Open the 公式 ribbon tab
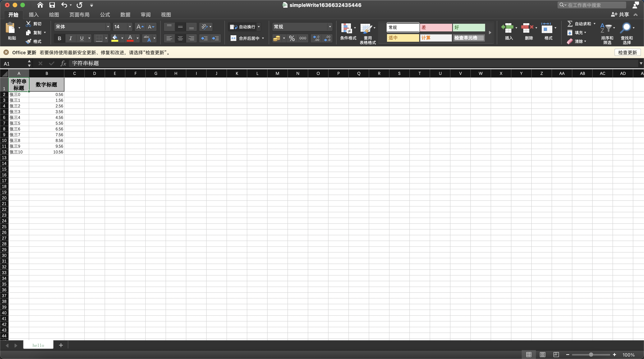 pos(105,15)
